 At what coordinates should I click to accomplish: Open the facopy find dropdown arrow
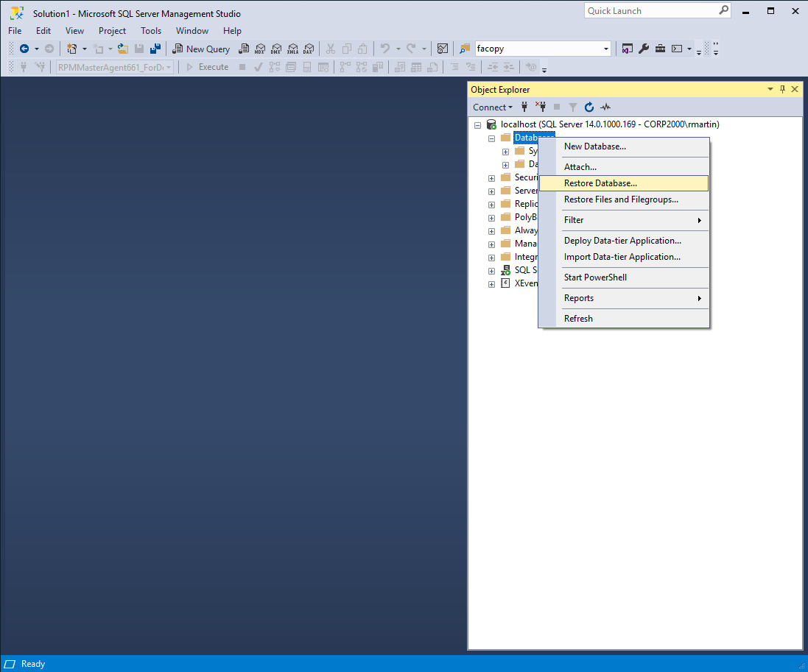pyautogui.click(x=606, y=49)
